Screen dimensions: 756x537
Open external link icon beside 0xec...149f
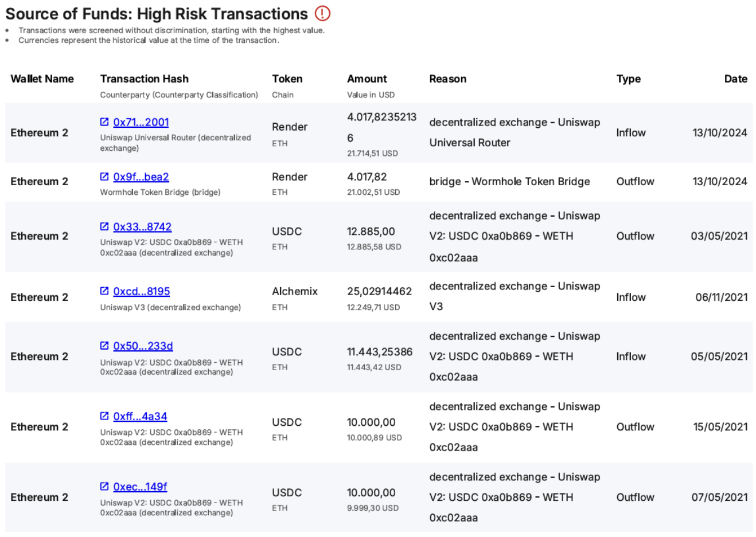point(104,487)
